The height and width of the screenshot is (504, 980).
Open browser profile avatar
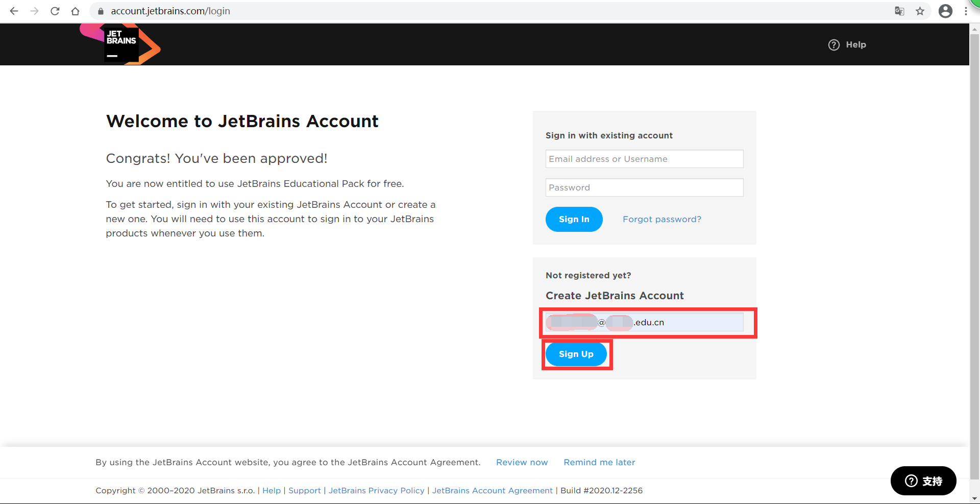[945, 11]
